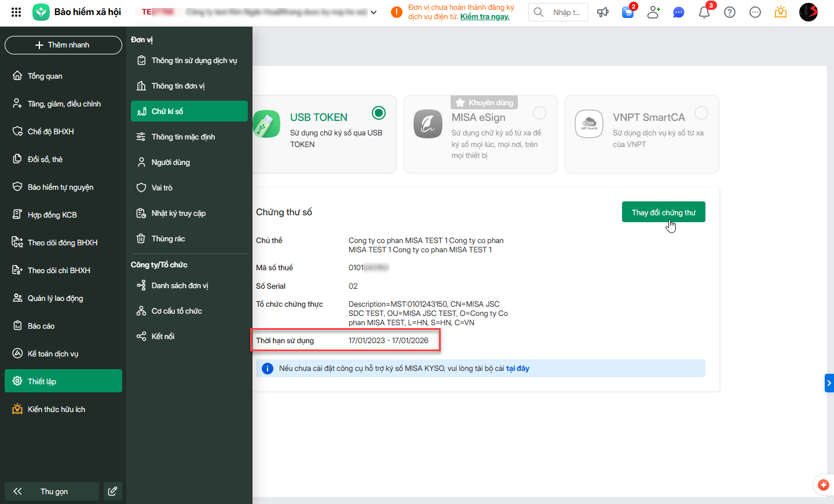Select the MISA eSign radio button
The image size is (834, 504).
540,113
